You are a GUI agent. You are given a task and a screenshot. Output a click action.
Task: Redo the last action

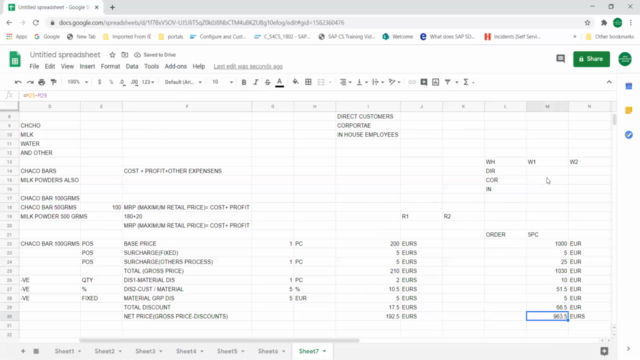coord(30,82)
